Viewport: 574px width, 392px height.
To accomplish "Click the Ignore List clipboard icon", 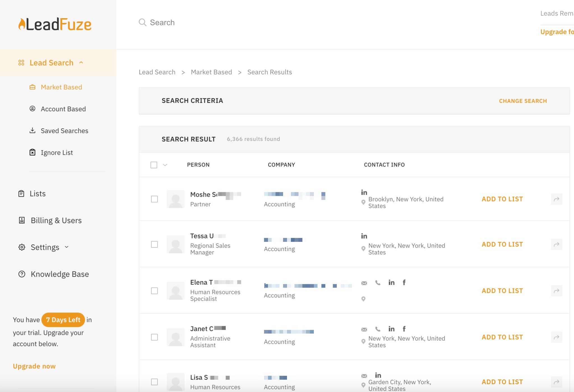I will [33, 152].
